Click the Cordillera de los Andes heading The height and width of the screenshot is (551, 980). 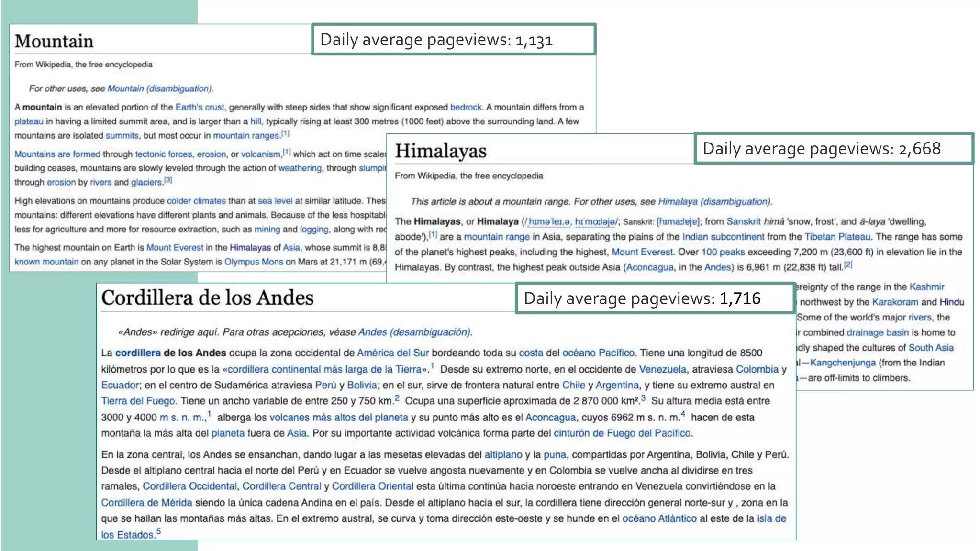tap(207, 298)
